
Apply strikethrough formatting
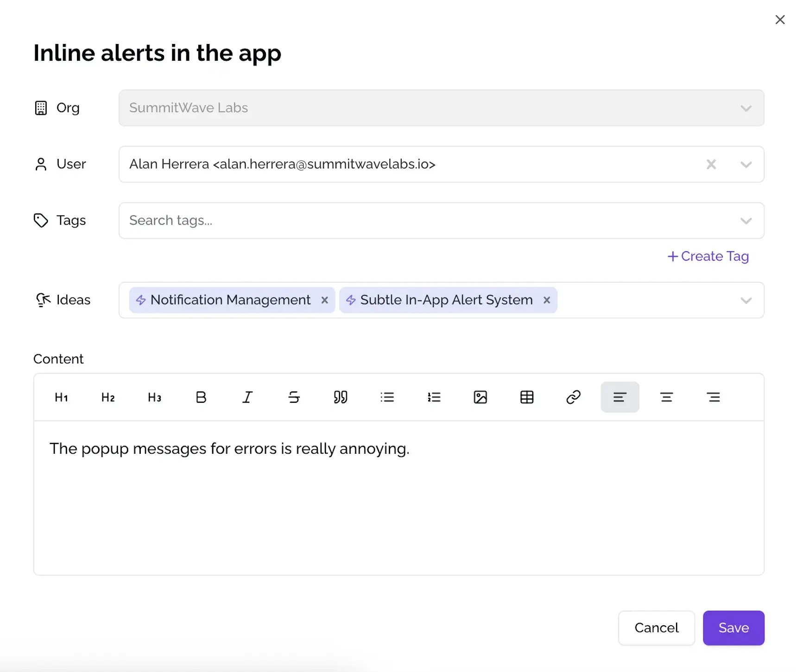tap(294, 397)
